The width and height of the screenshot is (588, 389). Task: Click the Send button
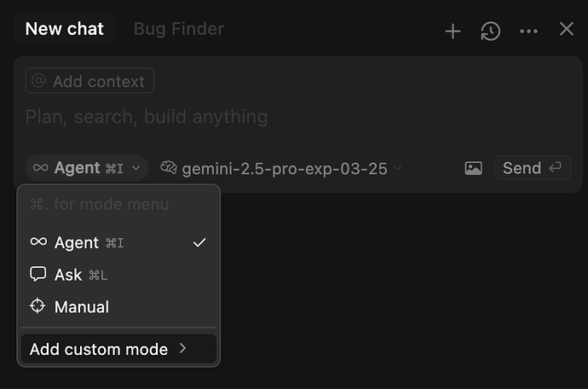pos(532,168)
